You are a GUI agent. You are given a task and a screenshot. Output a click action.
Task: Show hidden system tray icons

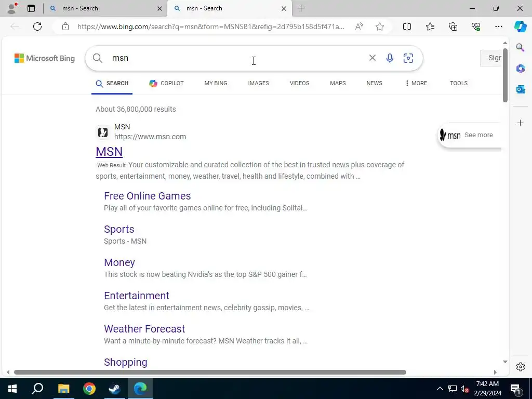pyautogui.click(x=440, y=389)
